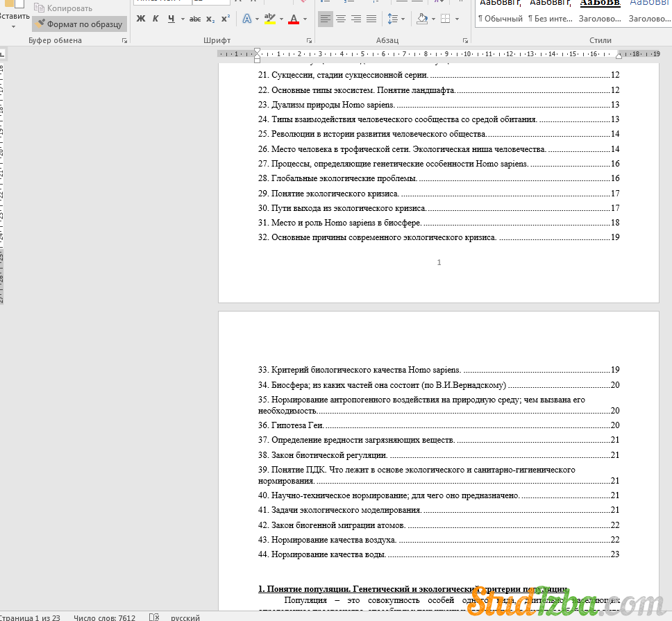Click the right indent marker on ruler
Viewport: 672px width, 621px height.
point(619,56)
